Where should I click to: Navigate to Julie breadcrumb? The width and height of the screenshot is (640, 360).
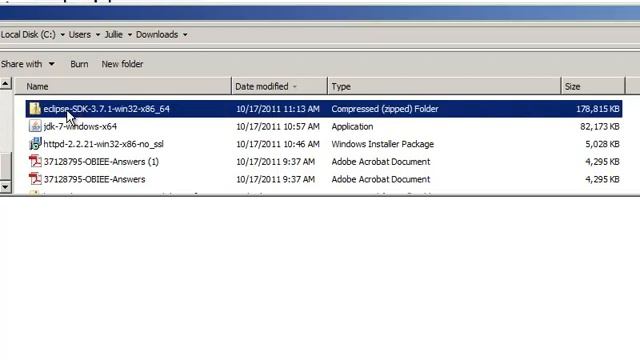[x=113, y=35]
